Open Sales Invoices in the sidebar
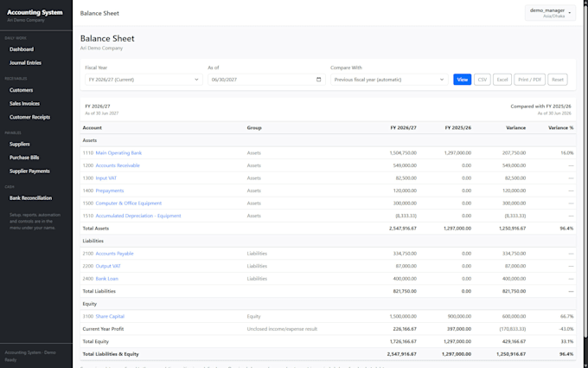Viewport: 588px width, 368px height. 24,104
